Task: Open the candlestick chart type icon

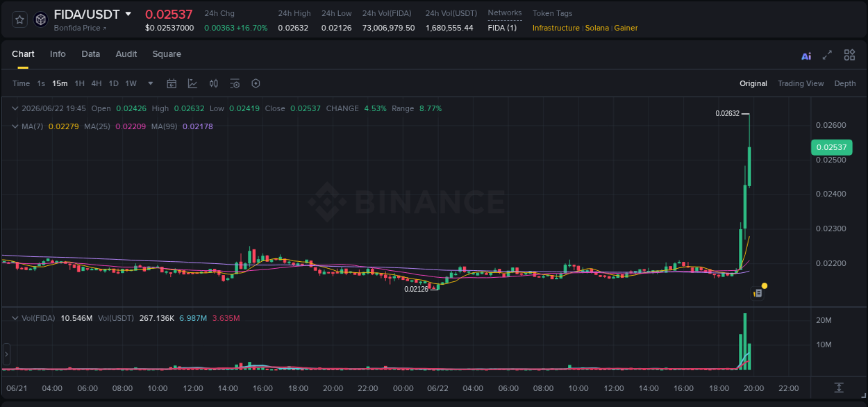Action: point(214,83)
